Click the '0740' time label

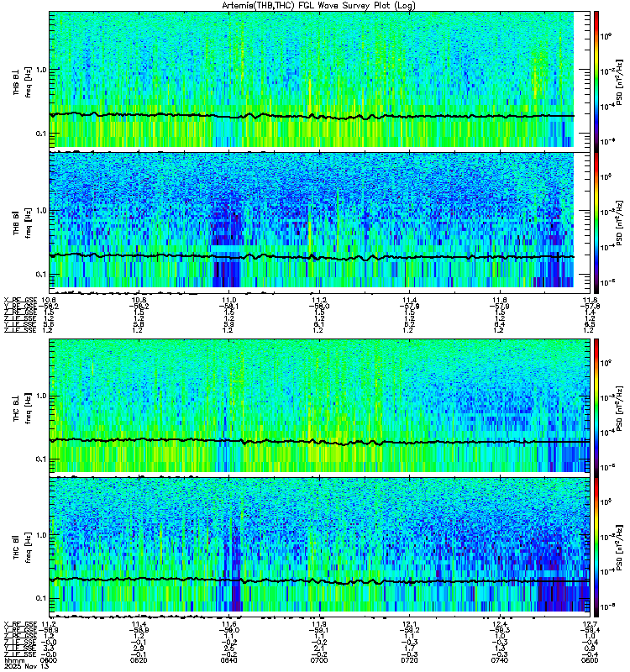tap(500, 660)
